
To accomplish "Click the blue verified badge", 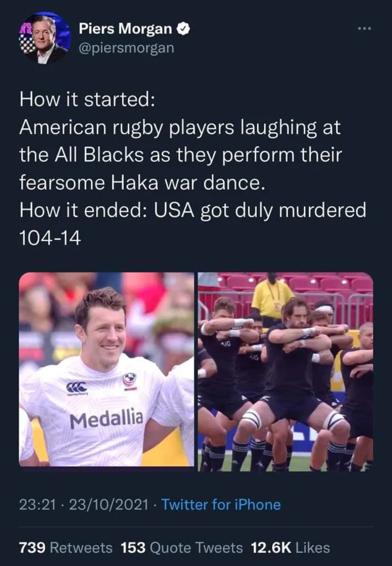I will click(183, 29).
